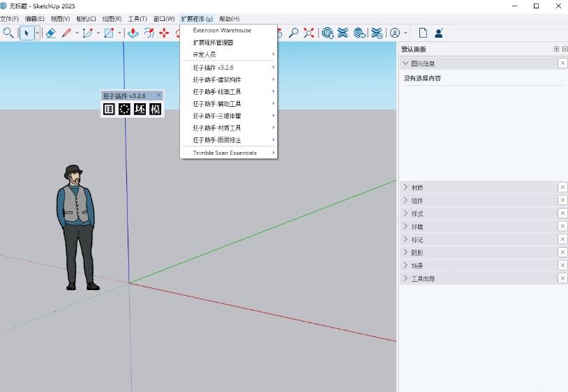Click the blank page new document icon
Viewport: 568px width, 392px height.
pos(423,33)
